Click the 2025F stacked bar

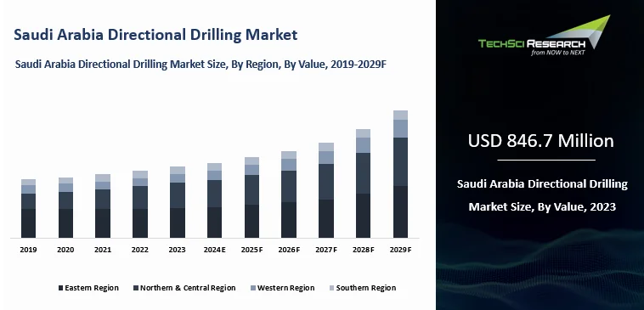tap(251, 198)
